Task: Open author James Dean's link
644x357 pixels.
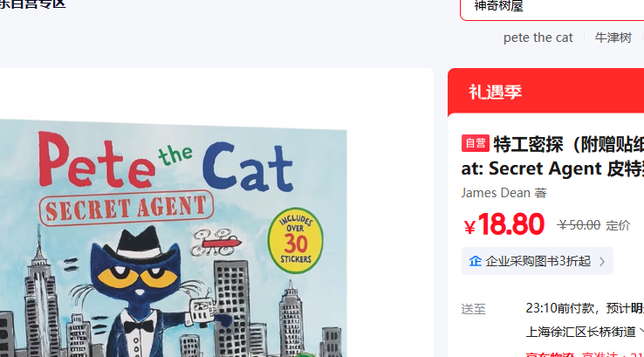Action: click(x=496, y=193)
